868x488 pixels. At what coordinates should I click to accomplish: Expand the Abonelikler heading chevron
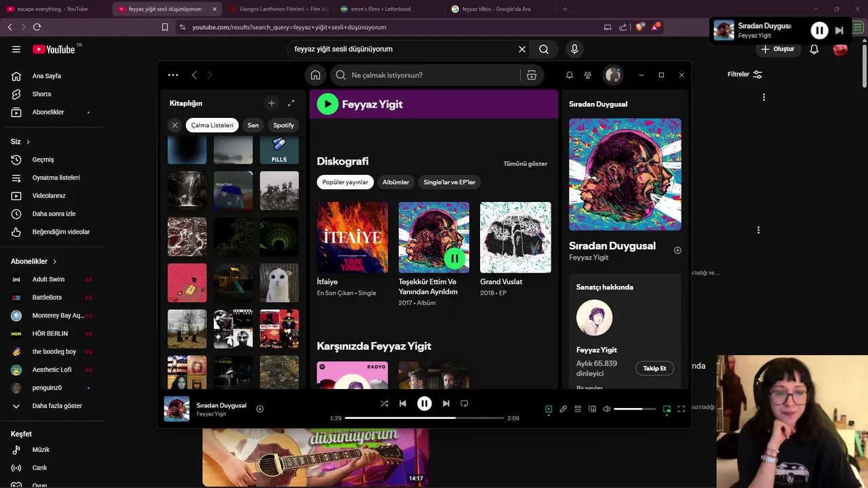coord(55,262)
